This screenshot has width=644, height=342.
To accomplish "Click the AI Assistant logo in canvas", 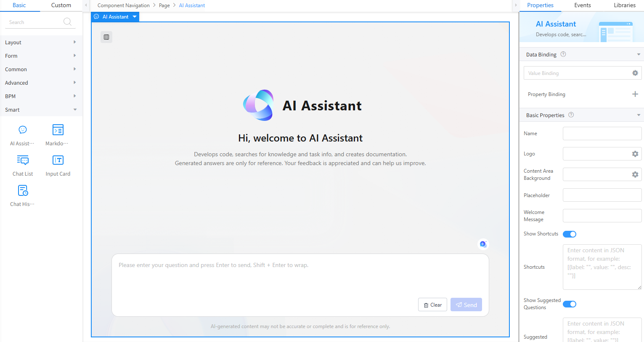I will [258, 105].
